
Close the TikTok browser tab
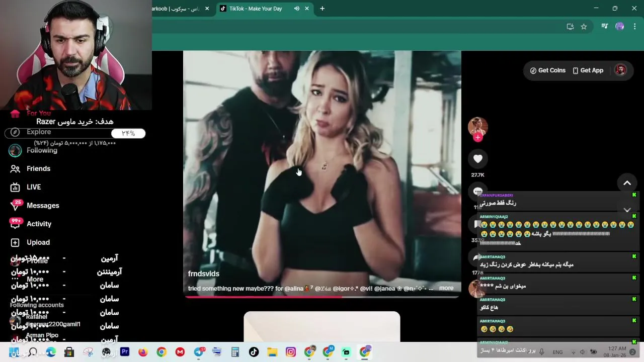pyautogui.click(x=307, y=9)
